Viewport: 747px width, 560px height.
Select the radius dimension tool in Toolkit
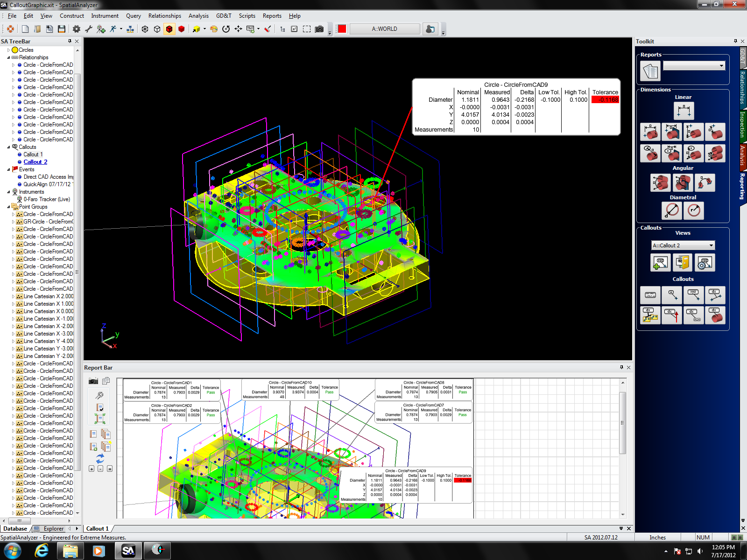(694, 210)
